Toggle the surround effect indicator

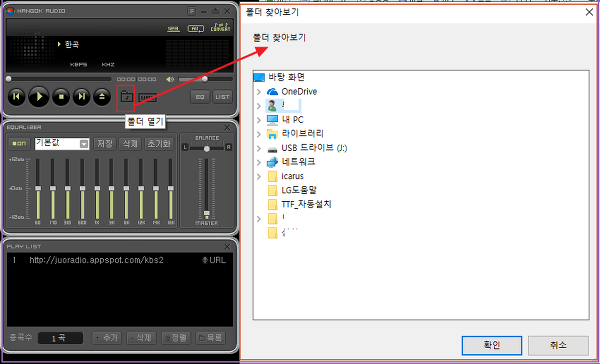click(x=173, y=29)
